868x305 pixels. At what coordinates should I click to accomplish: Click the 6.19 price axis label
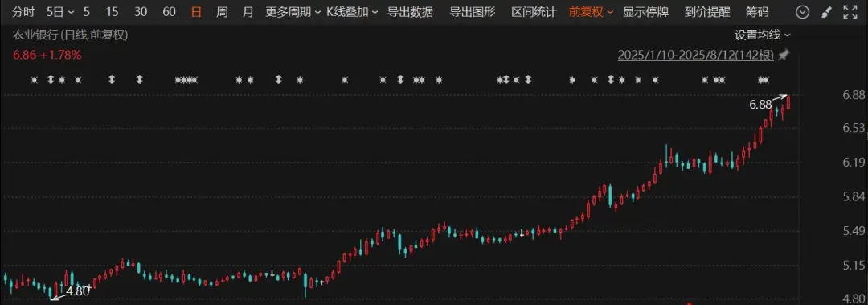(x=853, y=163)
